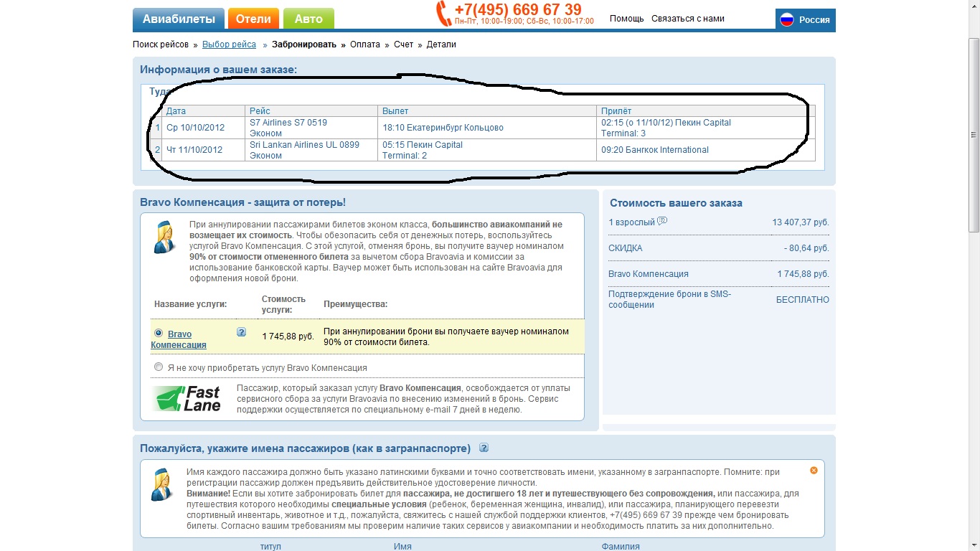
Task: Click the stewardess icon in passenger names section
Action: point(162,484)
